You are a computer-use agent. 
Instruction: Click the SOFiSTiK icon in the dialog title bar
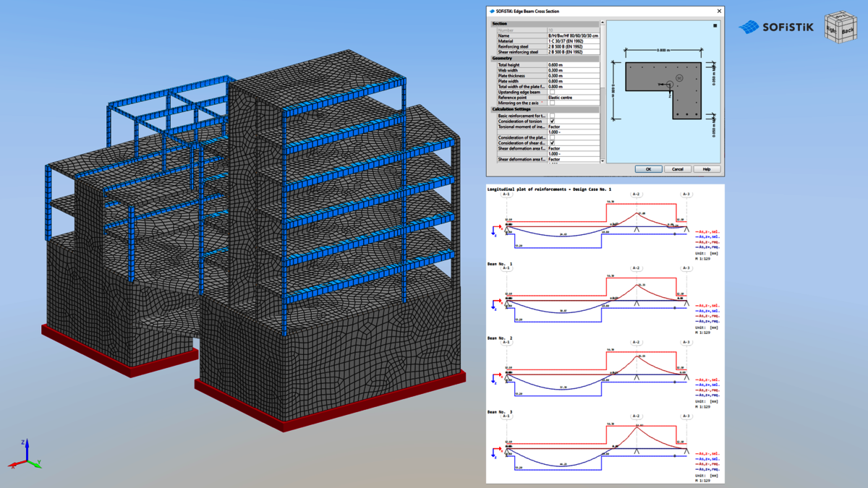coord(492,12)
